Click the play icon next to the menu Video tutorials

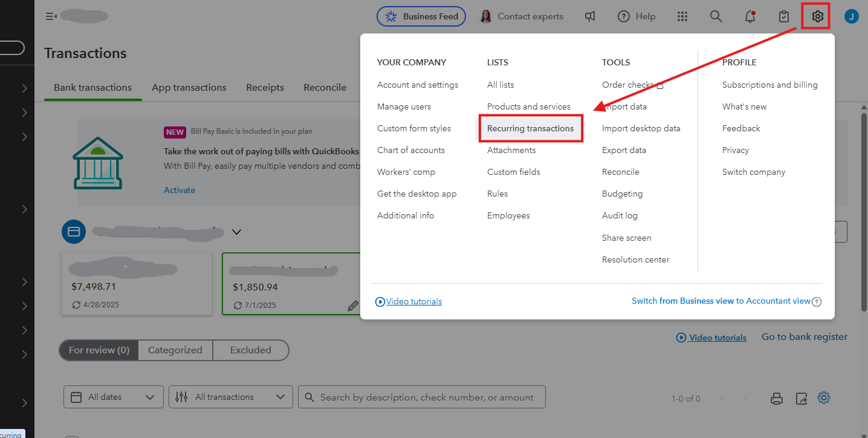380,301
